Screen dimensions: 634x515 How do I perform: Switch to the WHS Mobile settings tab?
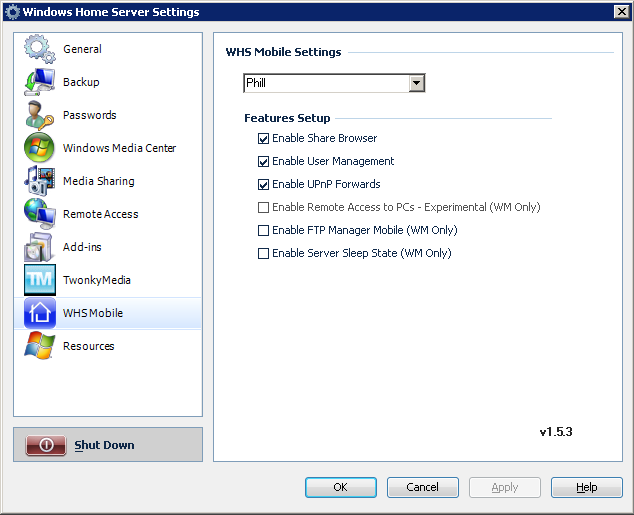click(108, 313)
